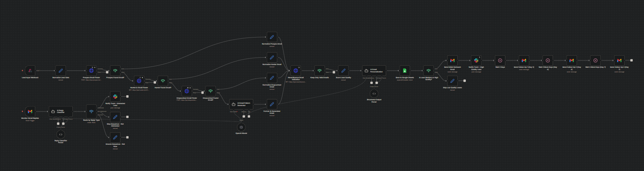Select the Dropcontact Found Email? node
644x171 pixels.
[x=210, y=91]
